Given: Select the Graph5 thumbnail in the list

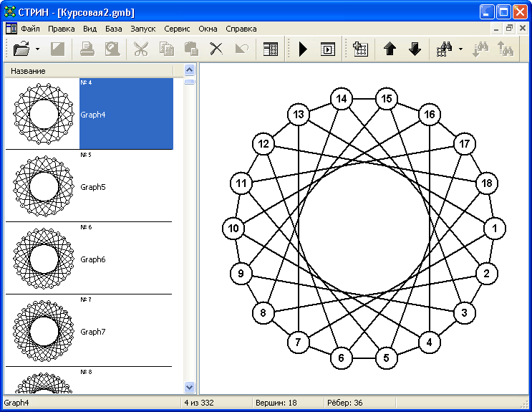Looking at the screenshot, I should tap(43, 187).
